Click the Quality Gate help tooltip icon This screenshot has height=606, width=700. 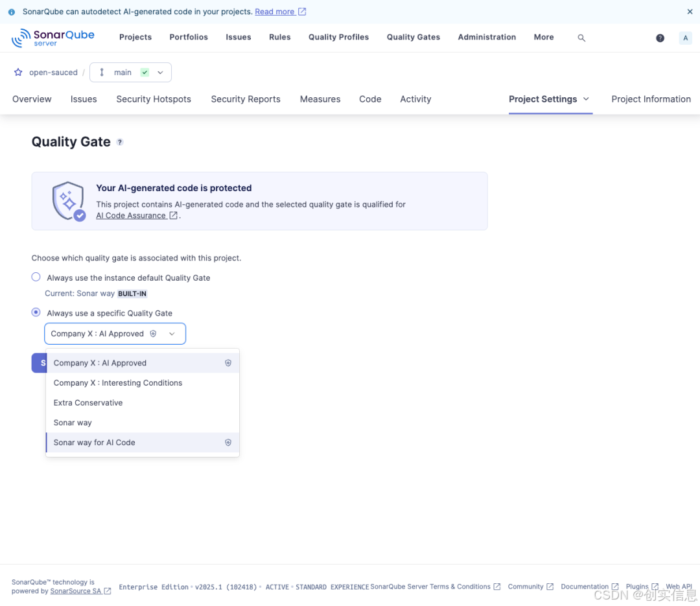point(120,142)
